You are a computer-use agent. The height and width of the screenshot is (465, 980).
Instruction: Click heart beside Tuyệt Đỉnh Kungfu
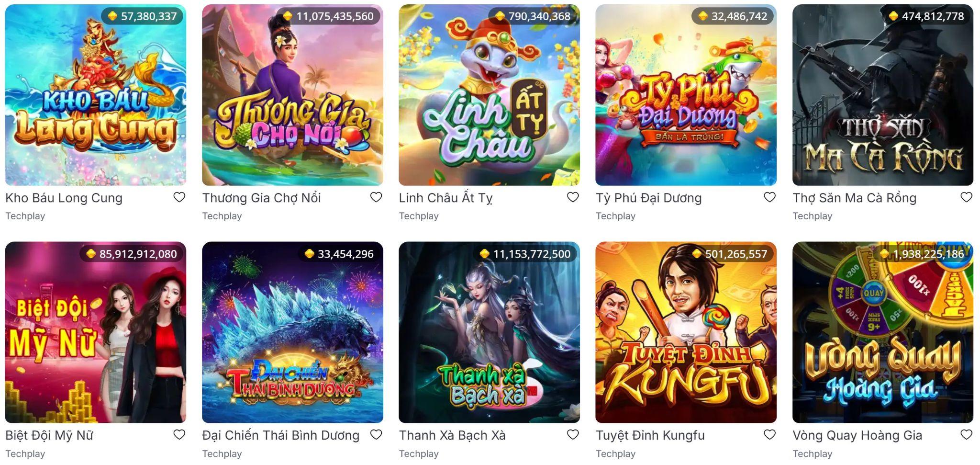[x=769, y=435]
